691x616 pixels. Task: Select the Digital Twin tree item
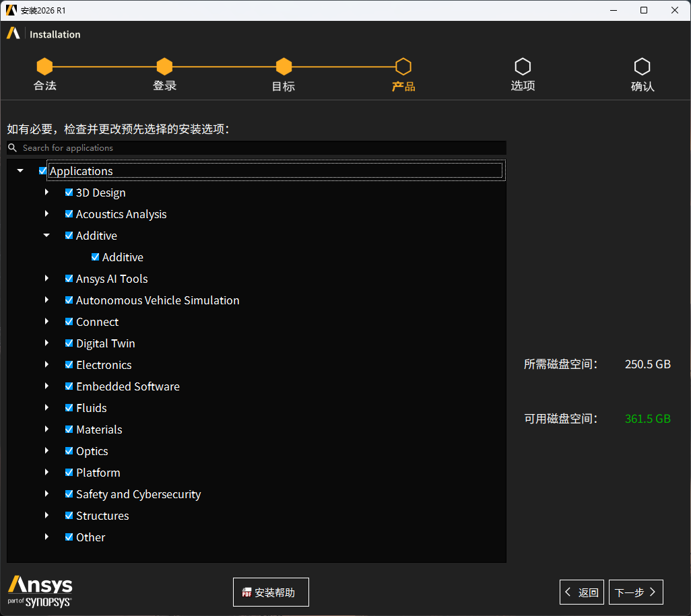[105, 343]
